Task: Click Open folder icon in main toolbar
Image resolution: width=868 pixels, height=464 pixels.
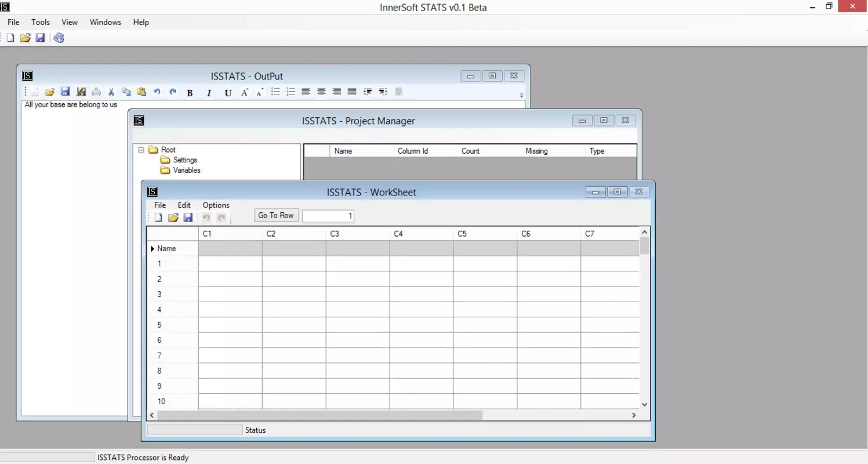Action: coord(26,38)
